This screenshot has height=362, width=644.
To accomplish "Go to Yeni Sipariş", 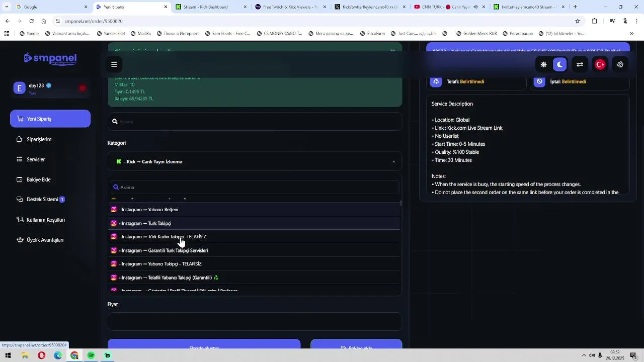I will (x=50, y=119).
